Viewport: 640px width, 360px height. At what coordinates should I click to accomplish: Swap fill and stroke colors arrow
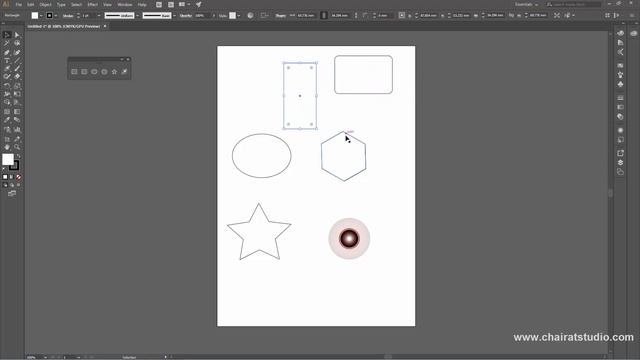tap(18, 156)
